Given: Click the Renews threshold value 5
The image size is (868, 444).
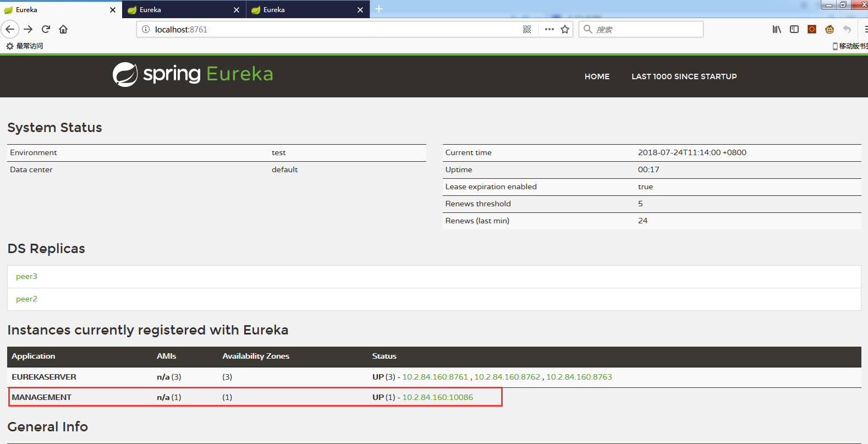Looking at the screenshot, I should [x=640, y=204].
